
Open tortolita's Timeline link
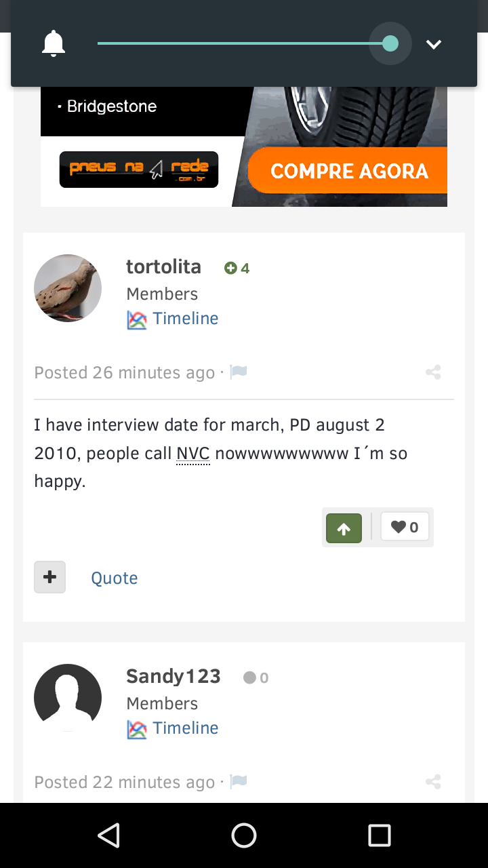point(185,319)
